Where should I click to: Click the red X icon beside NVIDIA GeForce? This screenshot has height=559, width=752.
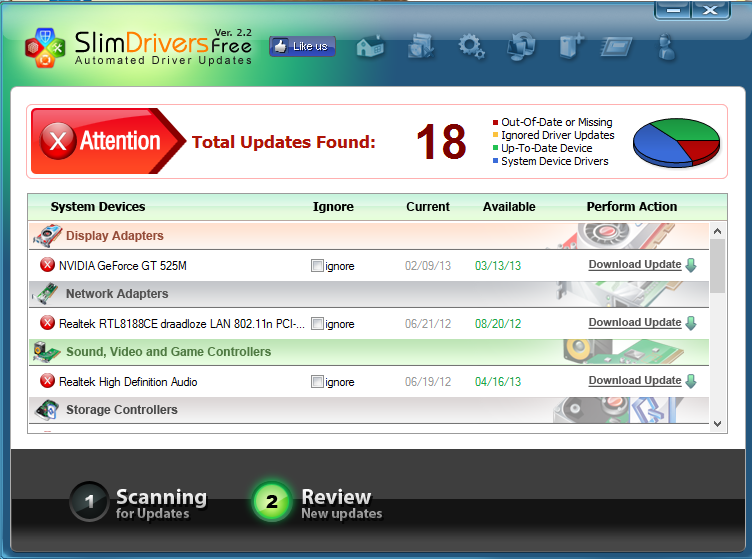tap(47, 265)
